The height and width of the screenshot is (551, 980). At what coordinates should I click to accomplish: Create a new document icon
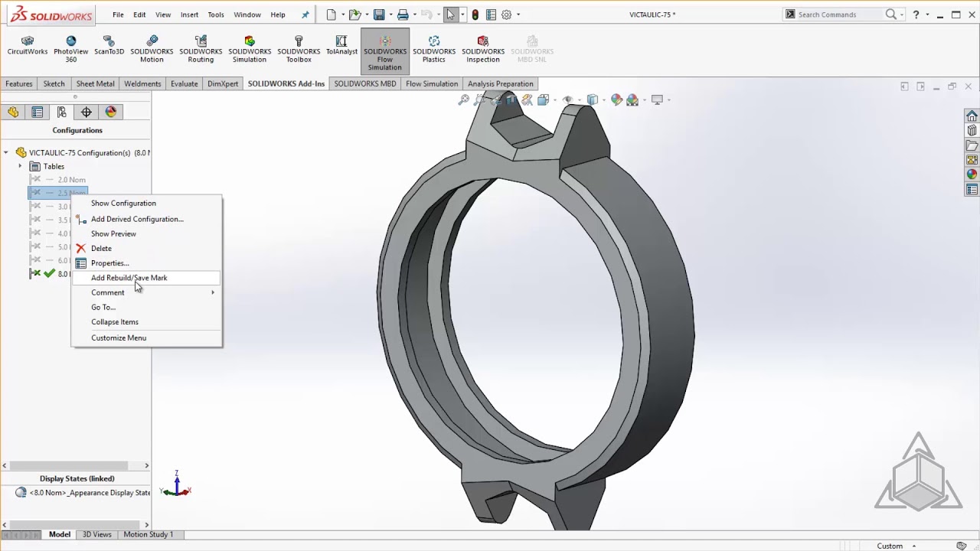point(331,15)
